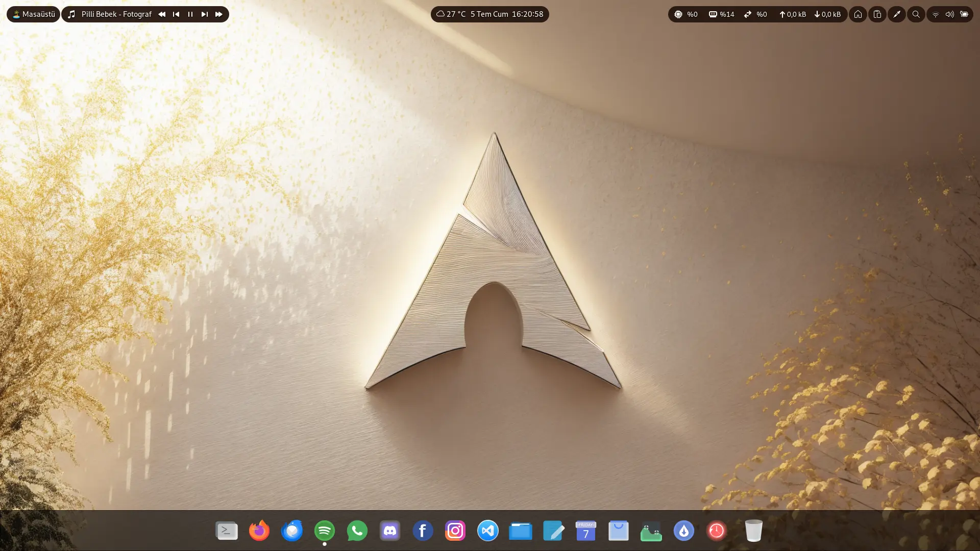Launch Visual Studio Code from dock

[x=488, y=531]
